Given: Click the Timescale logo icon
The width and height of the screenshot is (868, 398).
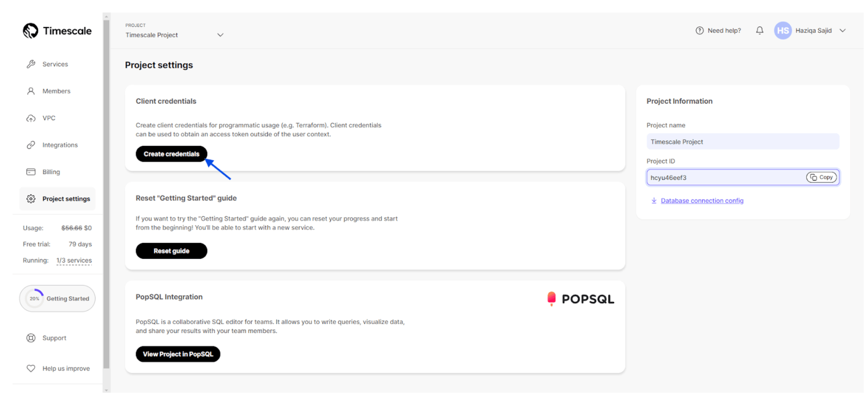Looking at the screenshot, I should point(30,31).
